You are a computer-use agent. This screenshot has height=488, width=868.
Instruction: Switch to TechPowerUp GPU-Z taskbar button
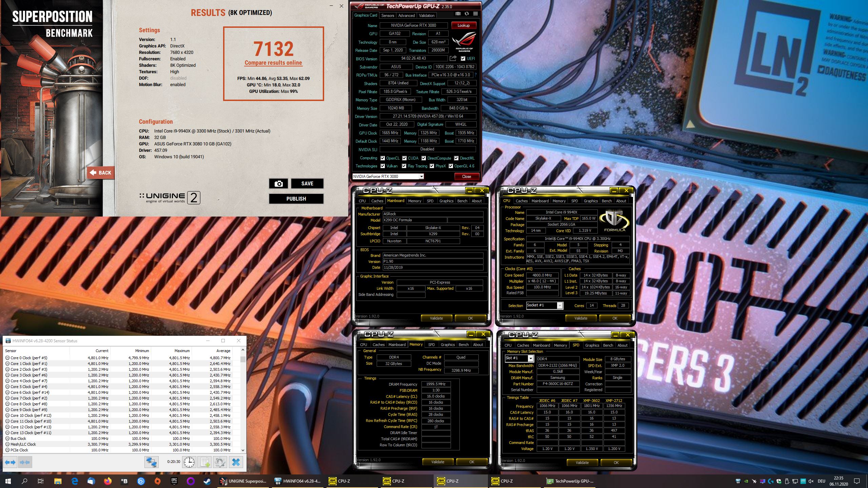[x=570, y=481]
